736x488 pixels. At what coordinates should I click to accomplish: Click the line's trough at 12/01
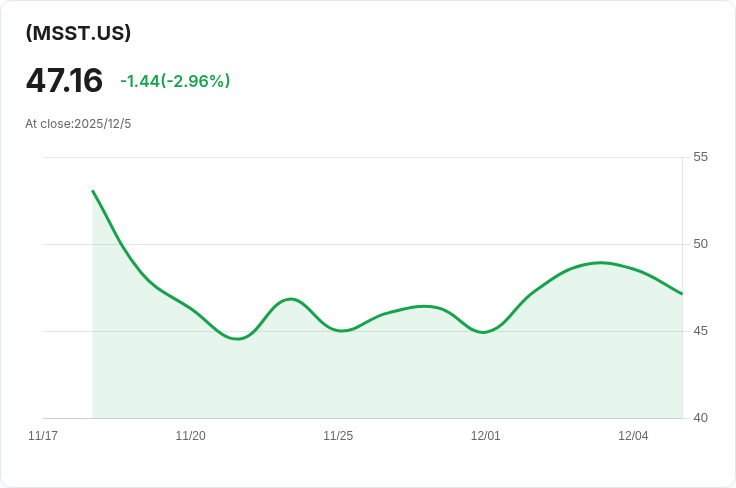tap(484, 332)
